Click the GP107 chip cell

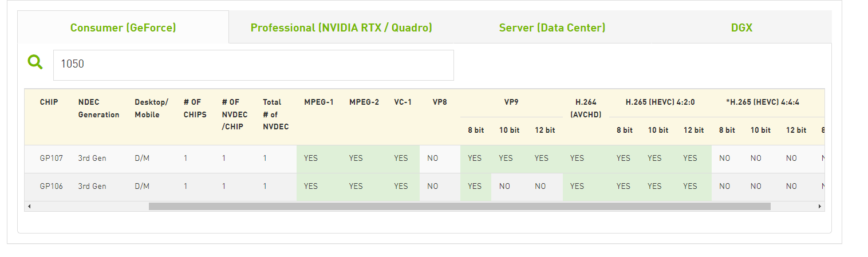(x=52, y=159)
